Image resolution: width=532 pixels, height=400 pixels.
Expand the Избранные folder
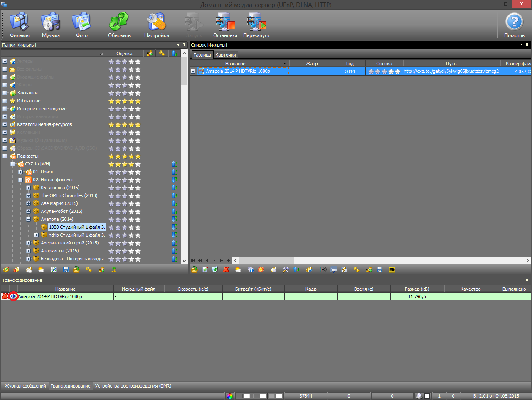pyautogui.click(x=5, y=101)
